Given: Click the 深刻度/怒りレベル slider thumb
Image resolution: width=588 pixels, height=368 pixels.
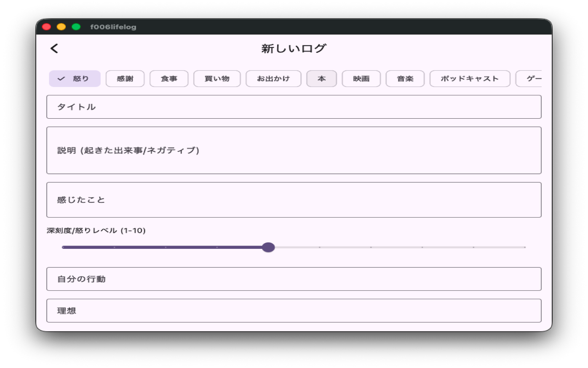Looking at the screenshot, I should click(268, 247).
